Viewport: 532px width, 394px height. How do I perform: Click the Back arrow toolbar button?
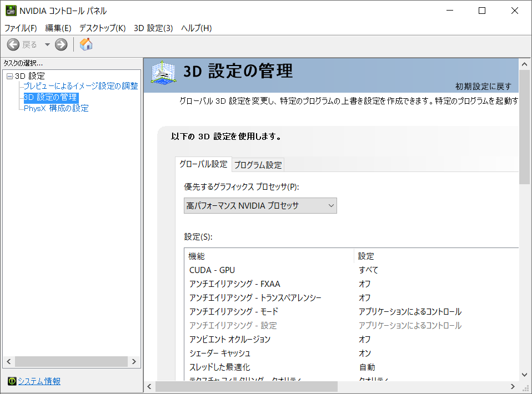(13, 44)
